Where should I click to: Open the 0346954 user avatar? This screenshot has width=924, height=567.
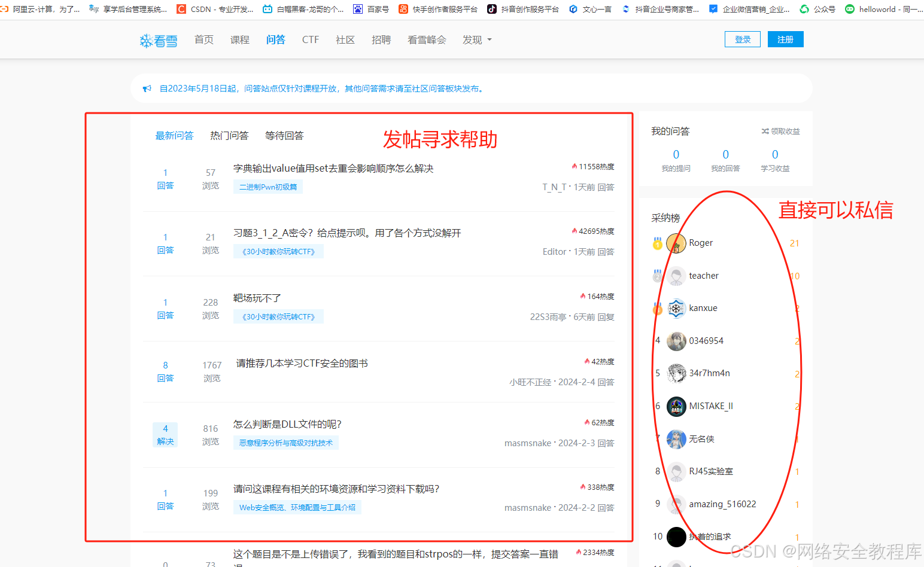(676, 341)
